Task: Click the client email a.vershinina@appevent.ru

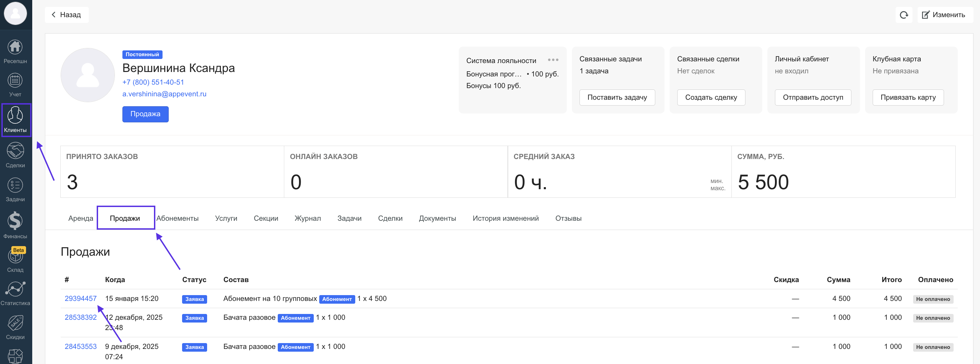Action: 164,94
